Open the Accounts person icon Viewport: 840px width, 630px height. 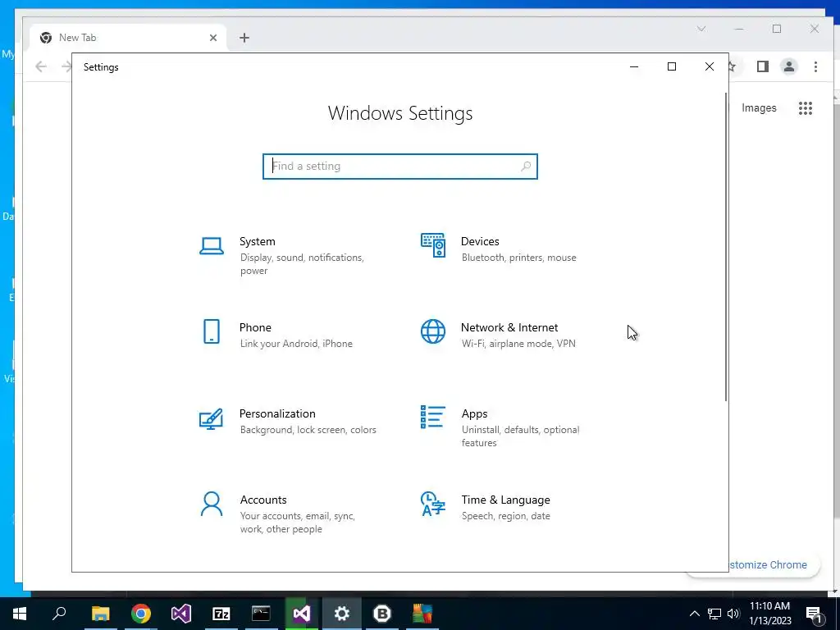pos(212,504)
